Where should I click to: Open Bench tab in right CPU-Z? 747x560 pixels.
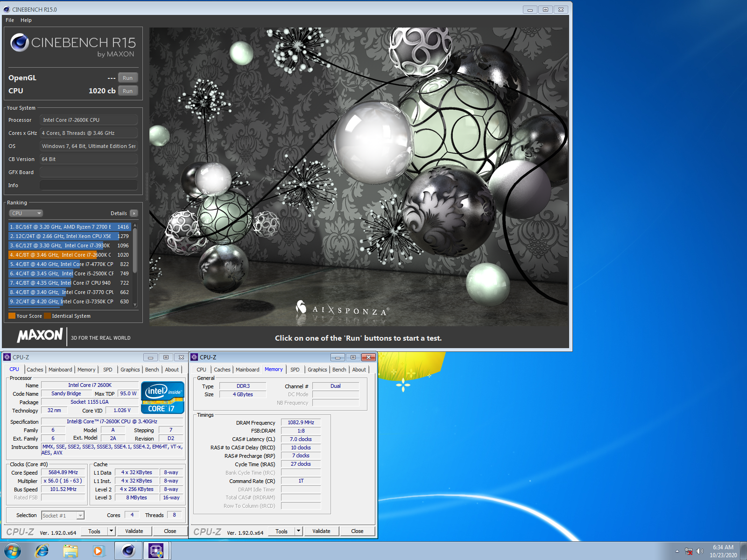pyautogui.click(x=339, y=370)
